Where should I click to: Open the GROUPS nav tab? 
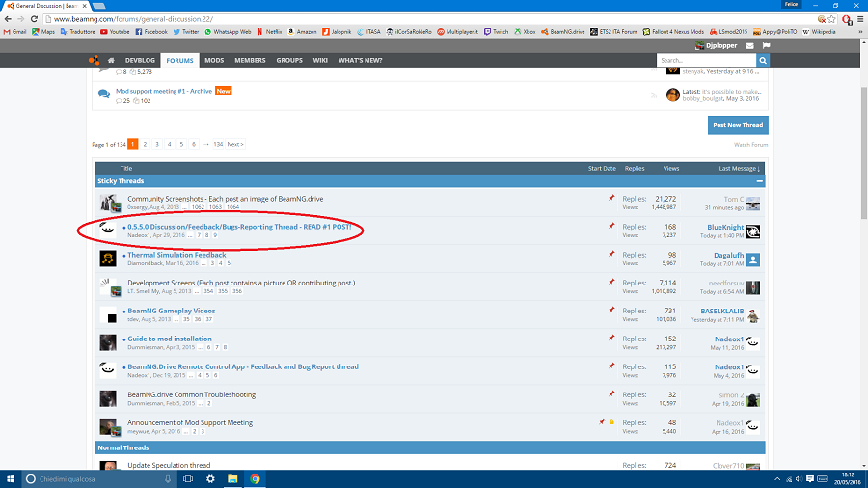click(x=289, y=61)
